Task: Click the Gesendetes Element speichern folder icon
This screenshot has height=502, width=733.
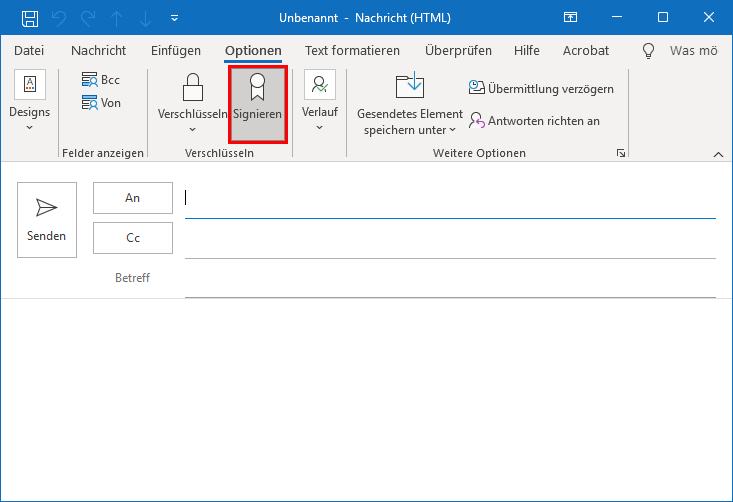Action: pyautogui.click(x=410, y=86)
